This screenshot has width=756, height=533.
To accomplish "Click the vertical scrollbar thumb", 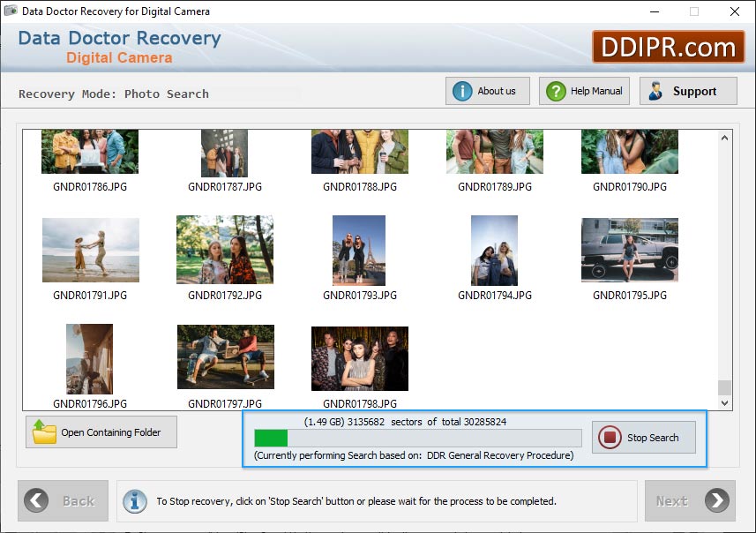I will 724,387.
